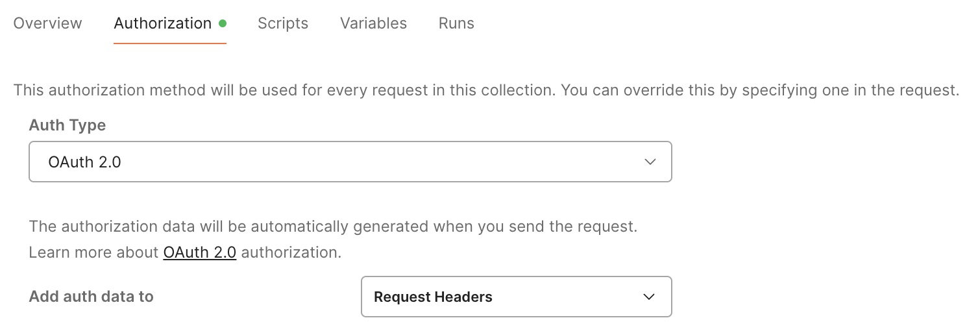
Task: Click the 'Learn more about' text
Action: (x=94, y=252)
